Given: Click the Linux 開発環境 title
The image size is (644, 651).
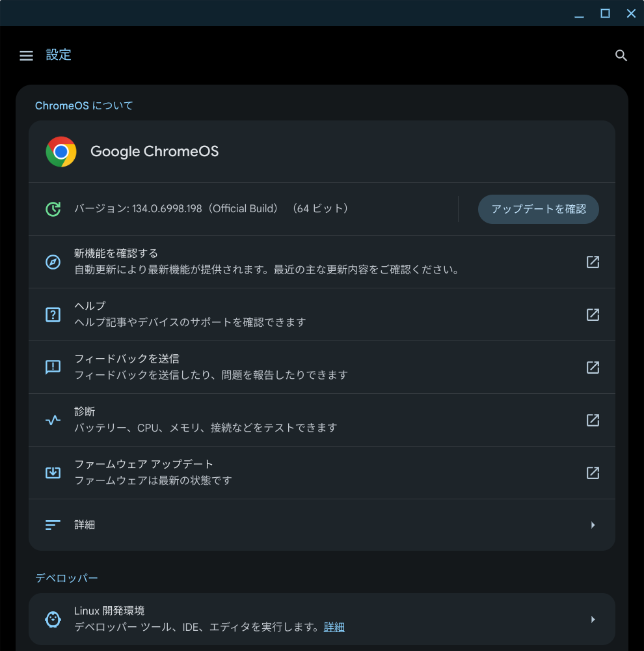Looking at the screenshot, I should click(109, 611).
